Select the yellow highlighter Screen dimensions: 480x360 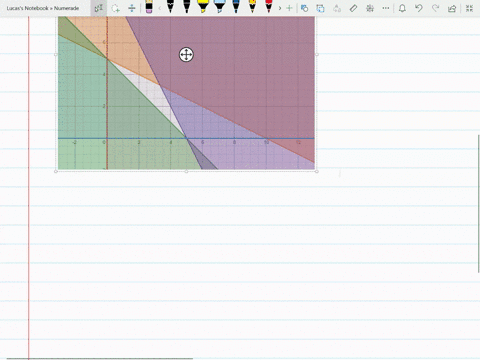click(x=203, y=7)
